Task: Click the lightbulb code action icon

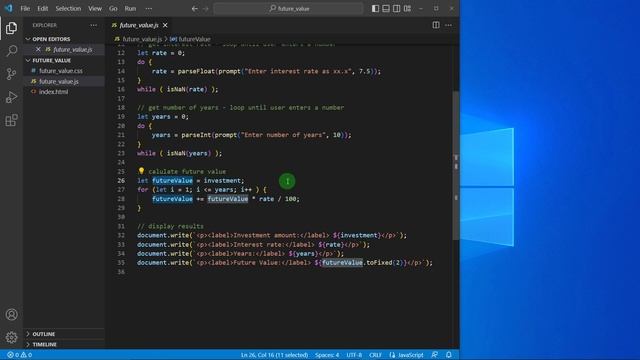Action: [141, 171]
